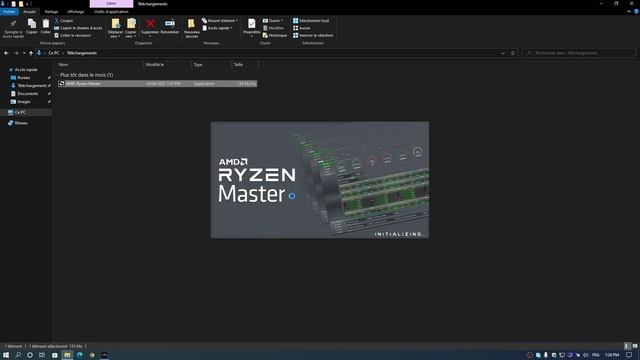Open Images in the navigation pane

(x=20, y=102)
